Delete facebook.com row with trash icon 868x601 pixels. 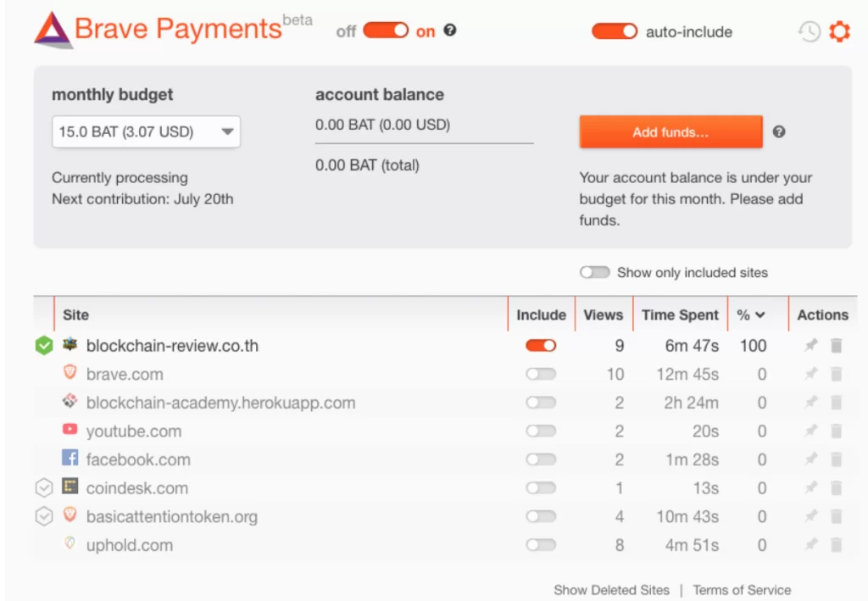pyautogui.click(x=837, y=459)
